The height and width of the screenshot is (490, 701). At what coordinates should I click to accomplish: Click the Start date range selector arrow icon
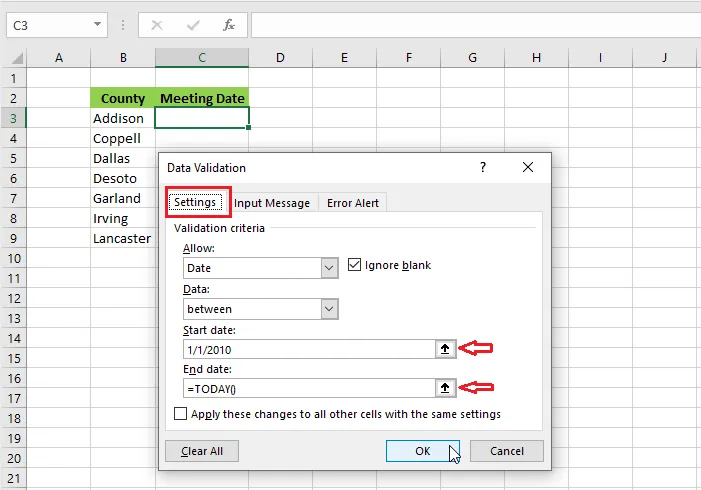(x=445, y=349)
